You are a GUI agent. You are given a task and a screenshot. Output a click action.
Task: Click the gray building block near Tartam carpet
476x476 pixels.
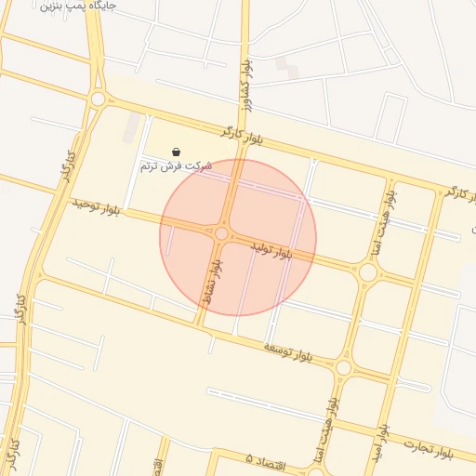click(x=131, y=127)
